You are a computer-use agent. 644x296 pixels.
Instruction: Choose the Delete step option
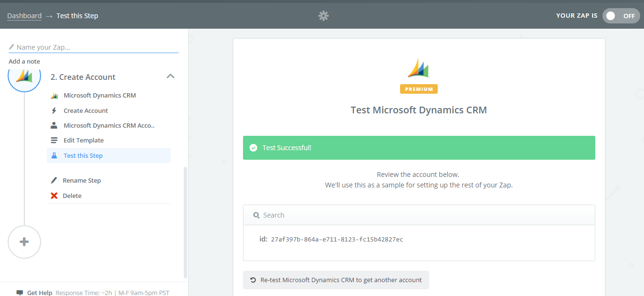(x=72, y=196)
